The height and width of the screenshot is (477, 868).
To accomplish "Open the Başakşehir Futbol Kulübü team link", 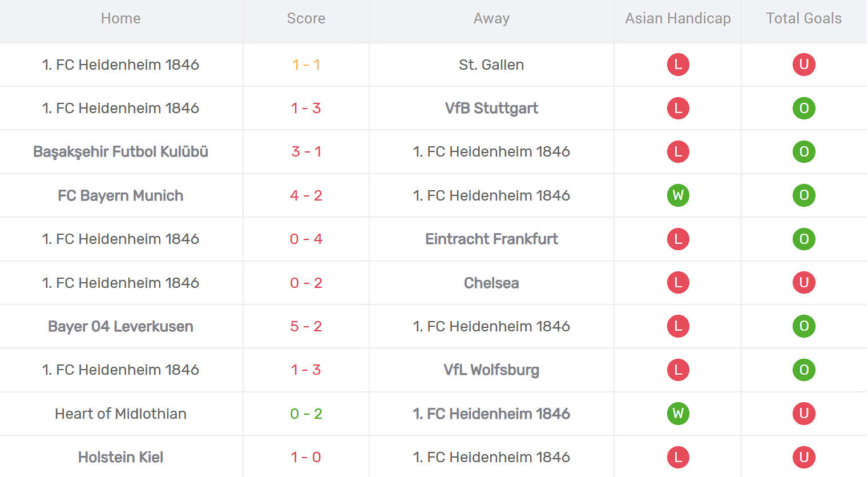I will (120, 152).
